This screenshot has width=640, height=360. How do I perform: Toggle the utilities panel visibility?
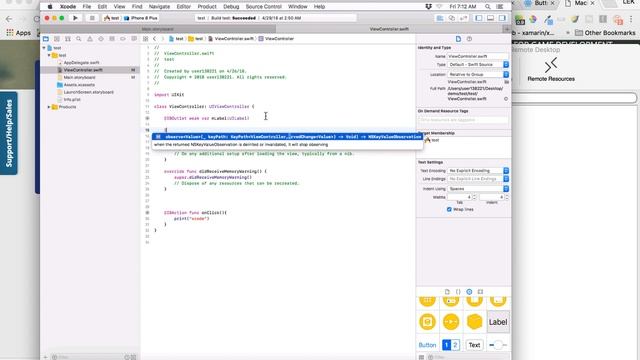coord(502,18)
